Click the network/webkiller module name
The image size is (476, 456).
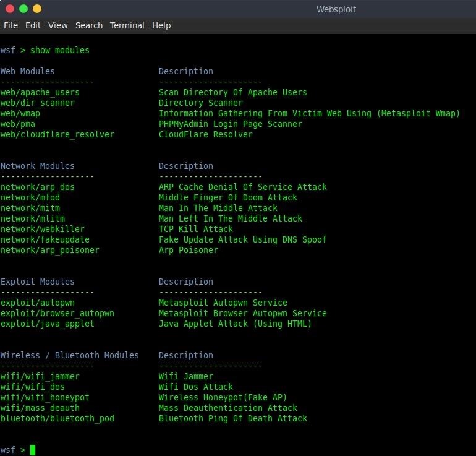click(x=42, y=229)
